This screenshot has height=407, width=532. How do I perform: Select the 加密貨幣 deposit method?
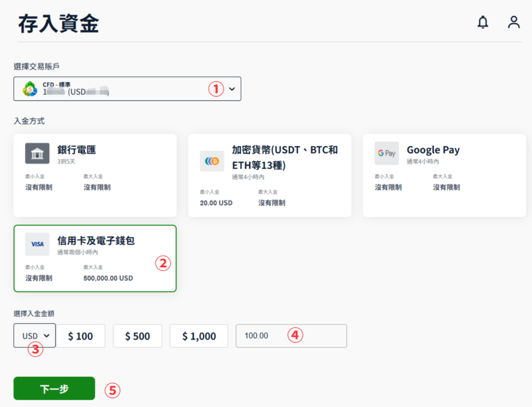pos(270,175)
